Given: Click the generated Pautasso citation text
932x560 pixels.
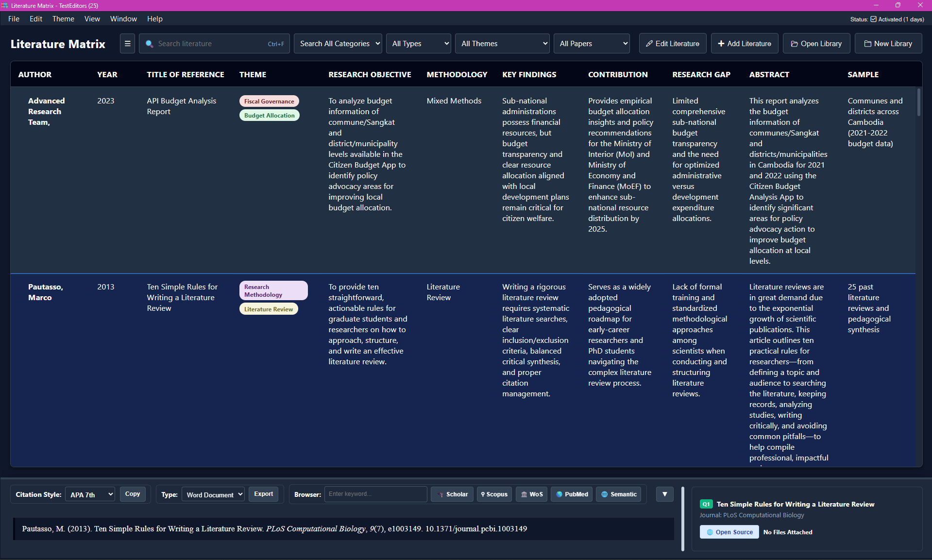Looking at the screenshot, I should click(274, 528).
